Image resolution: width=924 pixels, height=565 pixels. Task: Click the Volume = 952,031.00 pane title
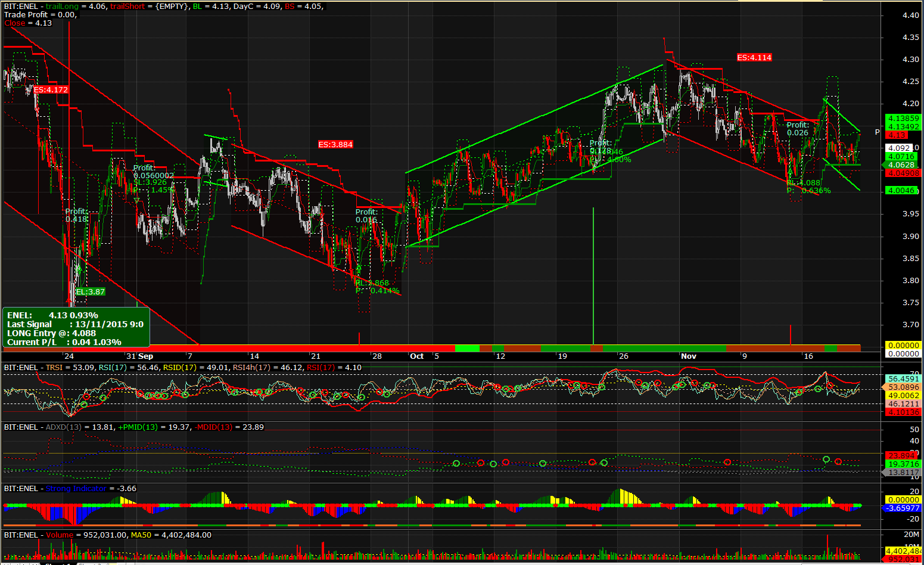(x=86, y=535)
